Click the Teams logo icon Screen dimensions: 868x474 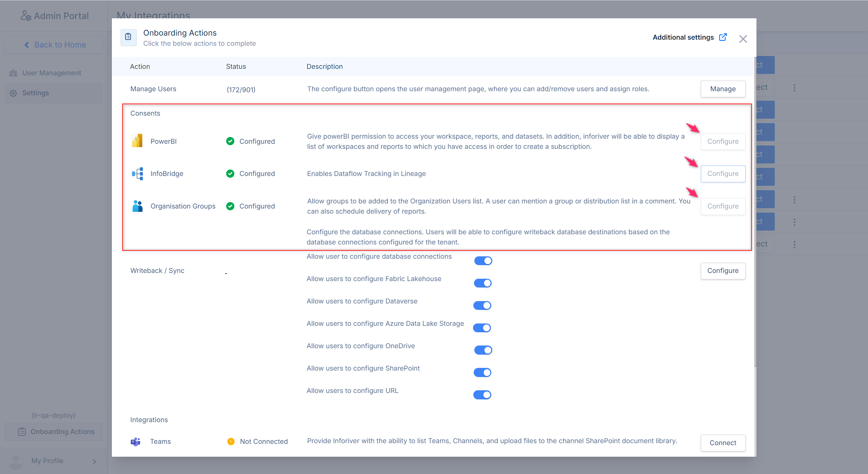click(x=136, y=441)
